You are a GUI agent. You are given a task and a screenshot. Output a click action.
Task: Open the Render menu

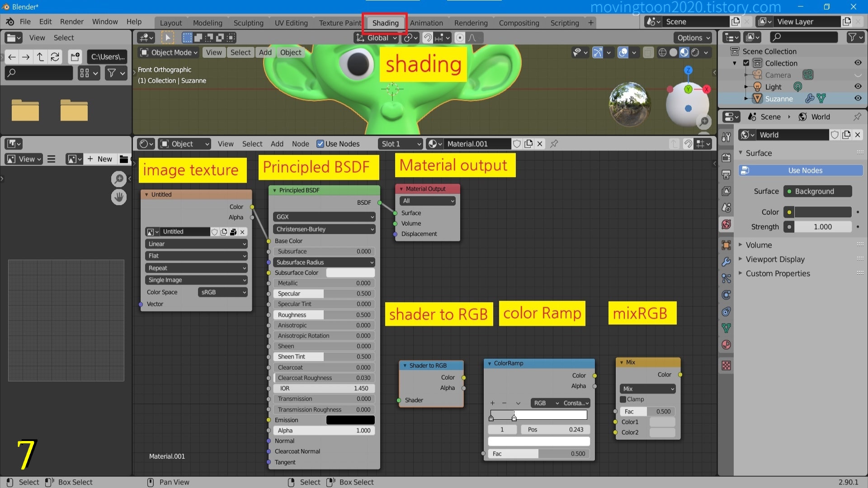tap(72, 22)
